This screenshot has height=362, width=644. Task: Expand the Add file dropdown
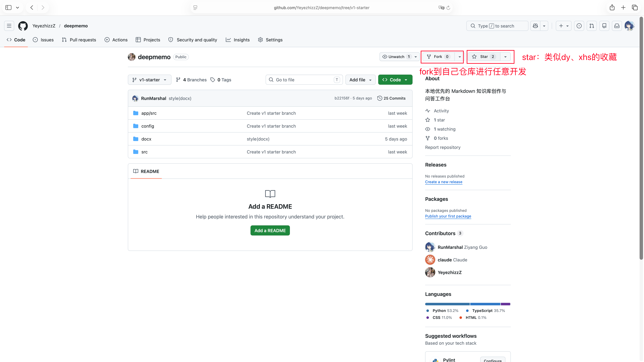[x=361, y=80]
